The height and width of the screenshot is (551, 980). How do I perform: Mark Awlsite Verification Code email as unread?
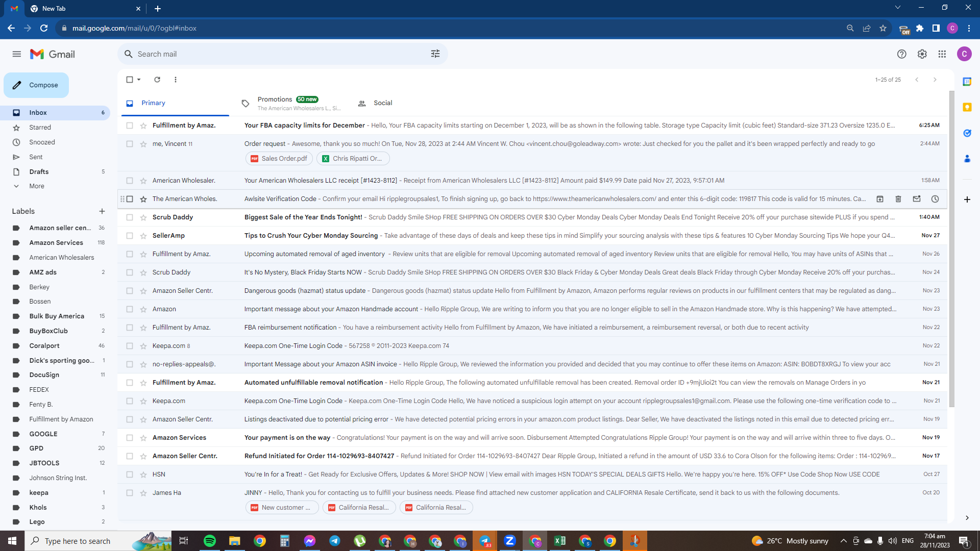917,199
